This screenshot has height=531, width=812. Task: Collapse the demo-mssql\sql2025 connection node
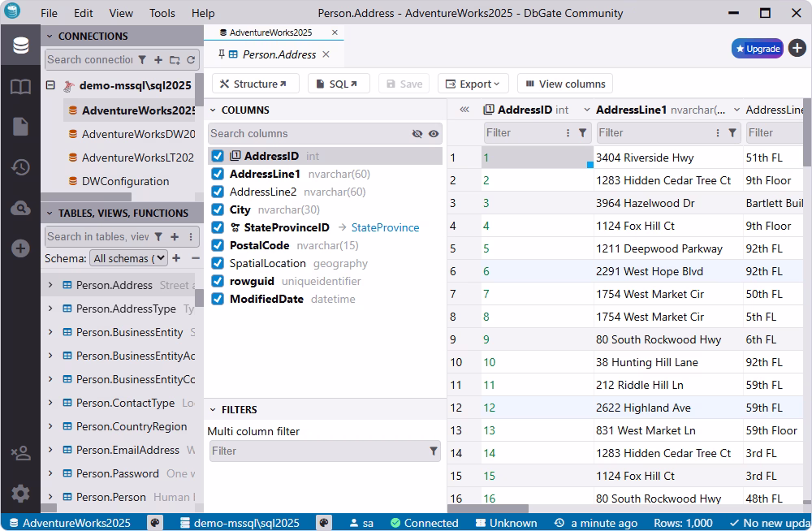point(50,85)
